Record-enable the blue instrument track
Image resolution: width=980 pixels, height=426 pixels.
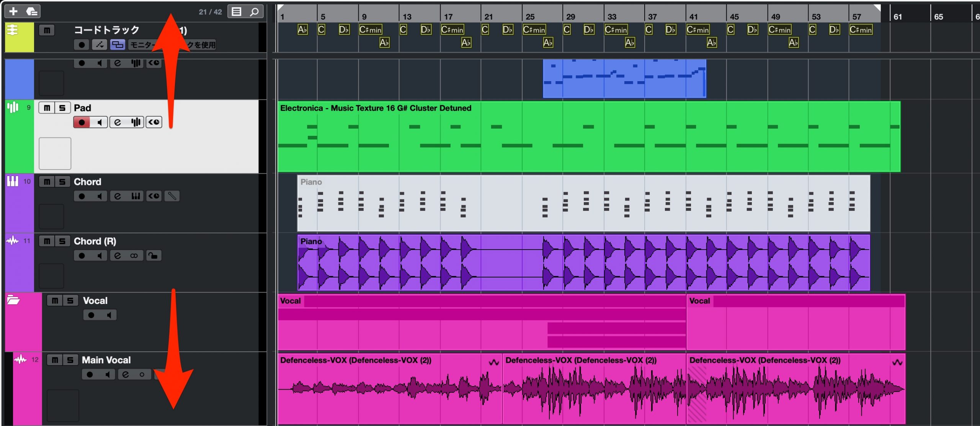(82, 63)
